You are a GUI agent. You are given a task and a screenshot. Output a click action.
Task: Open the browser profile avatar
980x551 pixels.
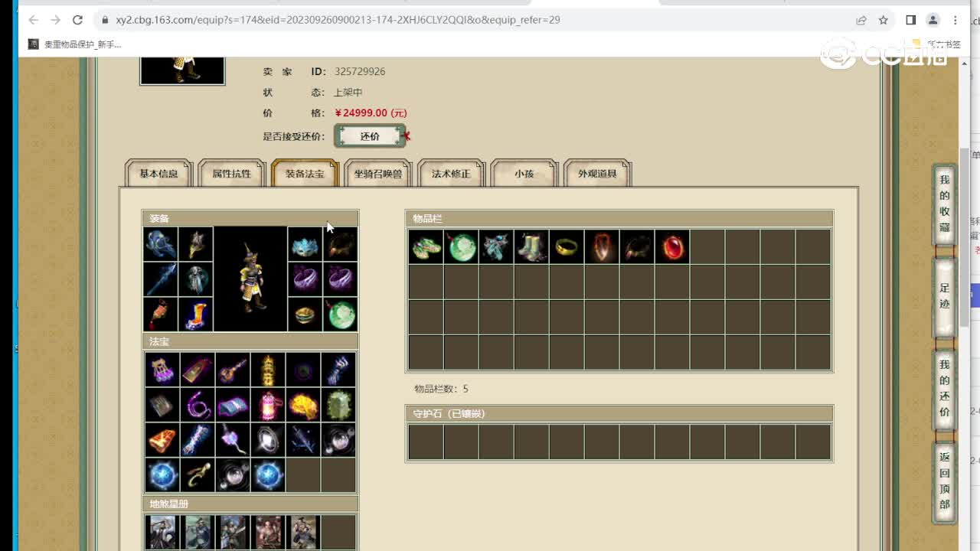point(933,20)
